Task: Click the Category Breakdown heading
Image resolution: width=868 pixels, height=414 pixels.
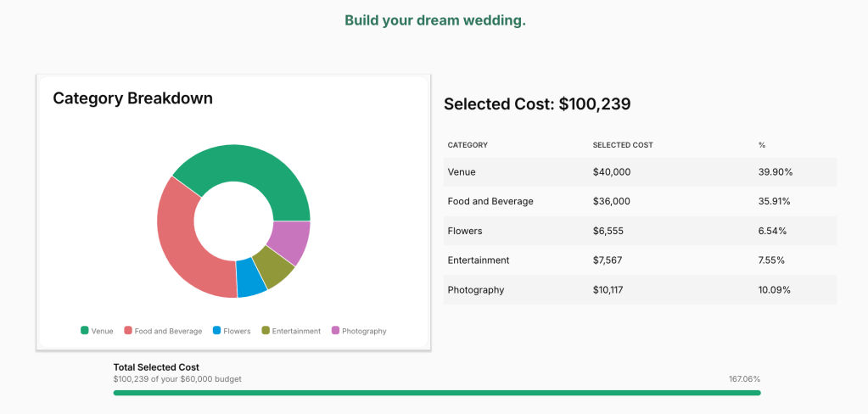Action: click(132, 98)
